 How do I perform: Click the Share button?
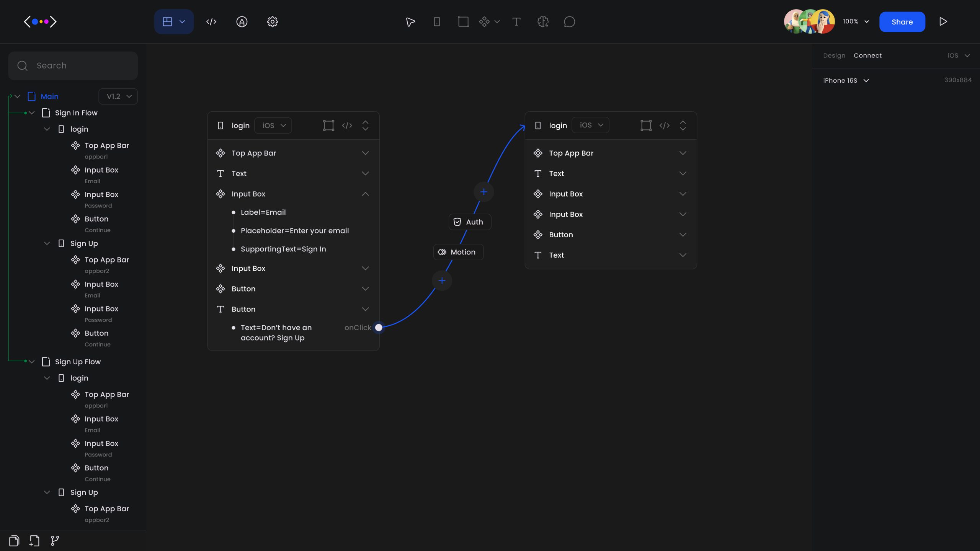click(x=902, y=22)
